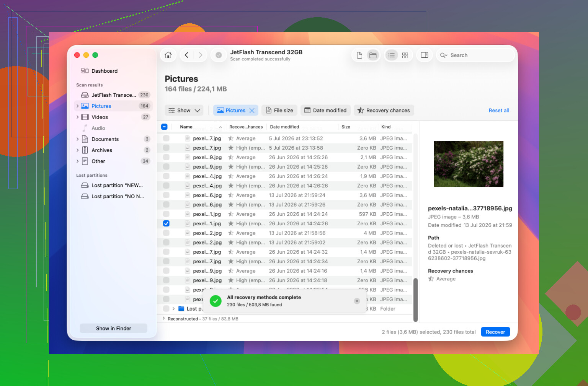The height and width of the screenshot is (386, 588).
Task: Click the Reset all link
Action: (x=498, y=111)
